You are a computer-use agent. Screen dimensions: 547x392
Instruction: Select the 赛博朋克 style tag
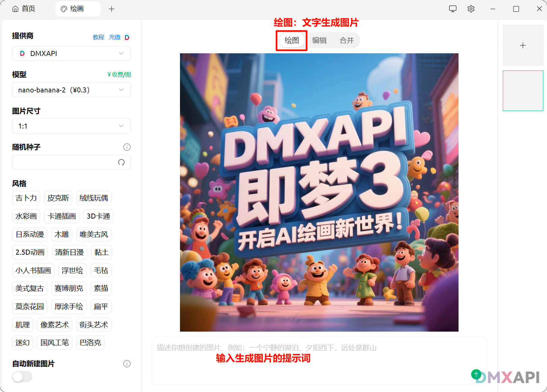[x=69, y=288]
